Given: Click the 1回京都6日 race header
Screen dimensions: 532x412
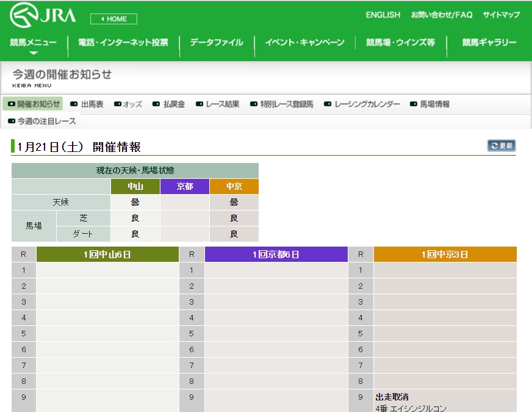Looking at the screenshot, I should [x=276, y=254].
